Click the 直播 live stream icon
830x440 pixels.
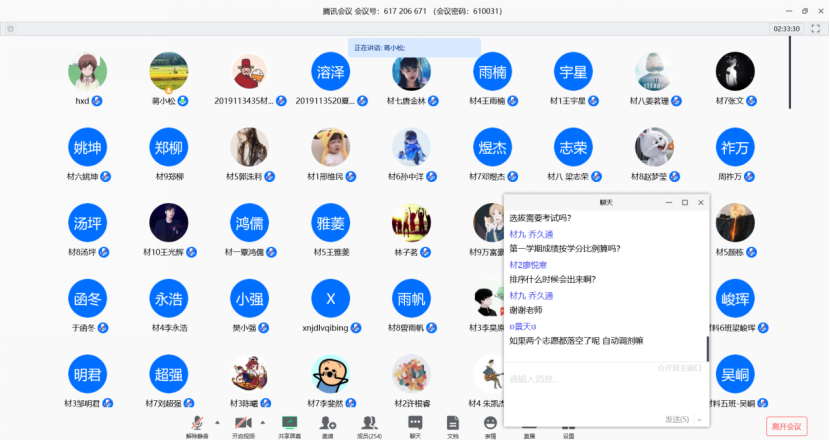click(529, 423)
